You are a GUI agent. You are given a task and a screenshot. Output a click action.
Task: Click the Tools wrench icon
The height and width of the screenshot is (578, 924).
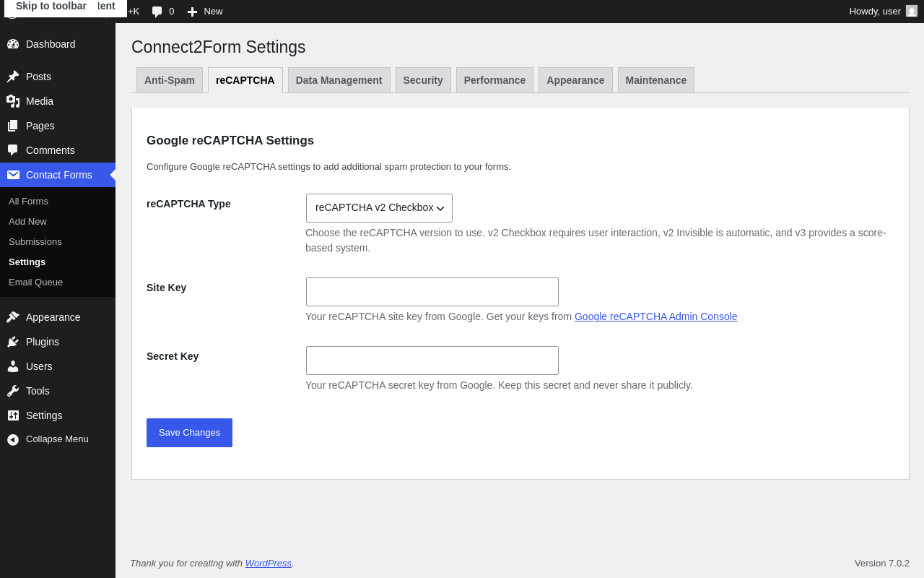(13, 391)
